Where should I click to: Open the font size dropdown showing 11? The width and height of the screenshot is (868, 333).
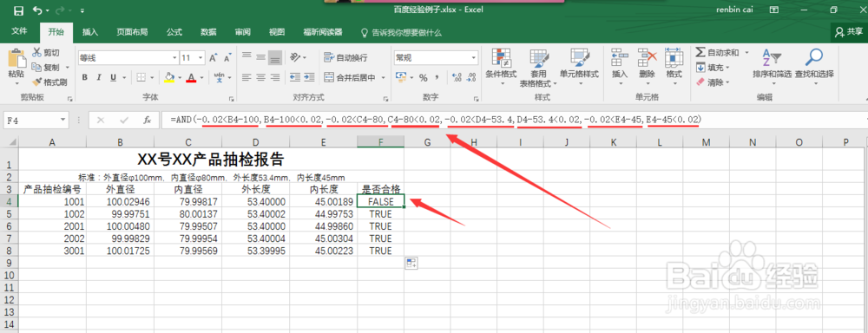(201, 57)
